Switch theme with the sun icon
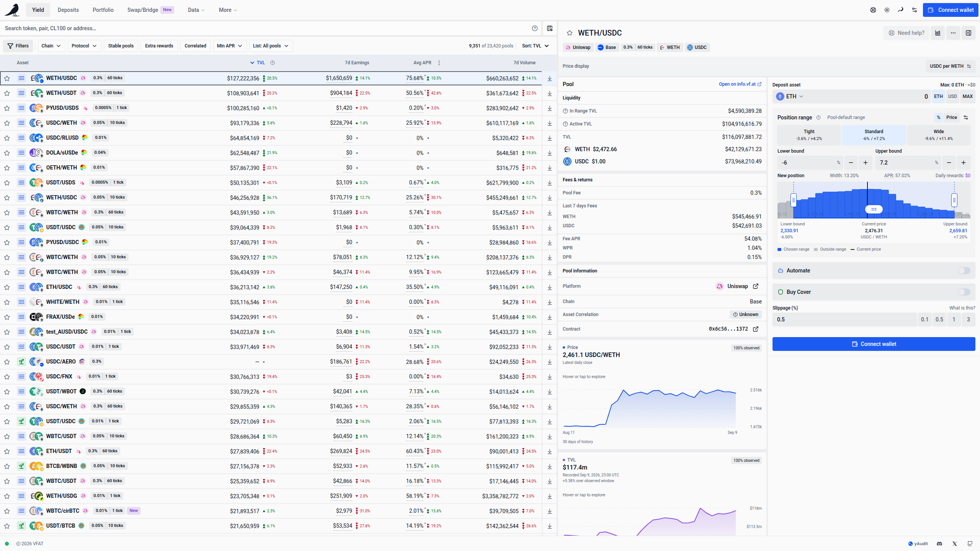Viewport: 980px width, 551px height. [887, 10]
